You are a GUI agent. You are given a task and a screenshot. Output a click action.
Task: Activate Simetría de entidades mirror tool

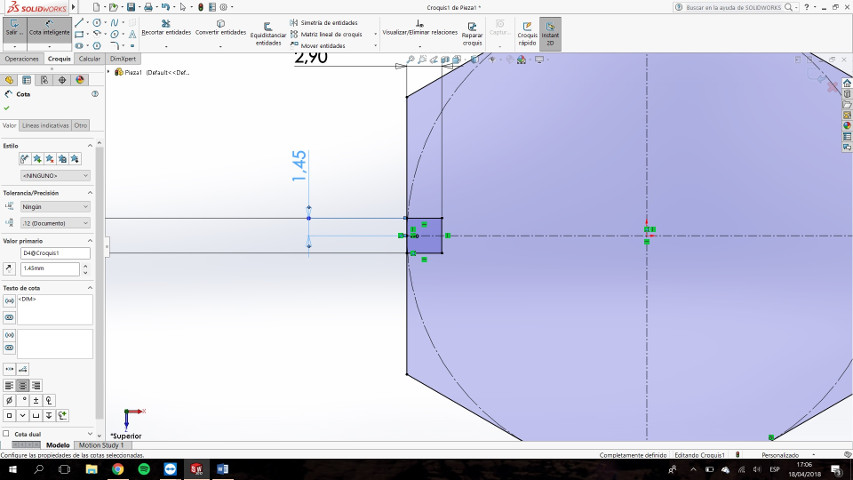coord(324,22)
